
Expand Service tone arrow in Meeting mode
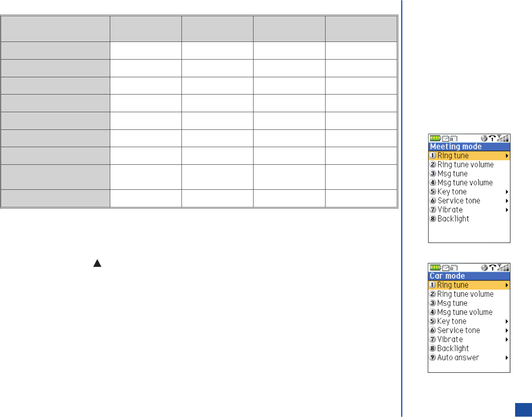click(x=507, y=201)
